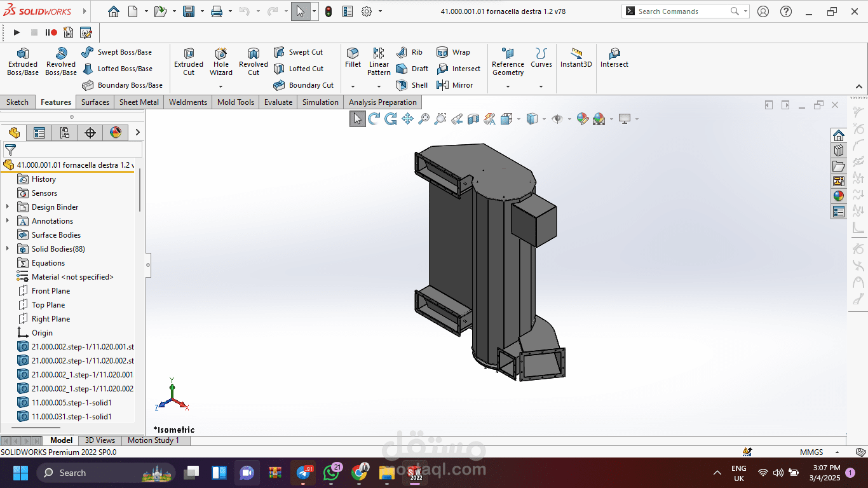868x488 pixels.
Task: Click the MMGS unit system button
Action: [811, 452]
